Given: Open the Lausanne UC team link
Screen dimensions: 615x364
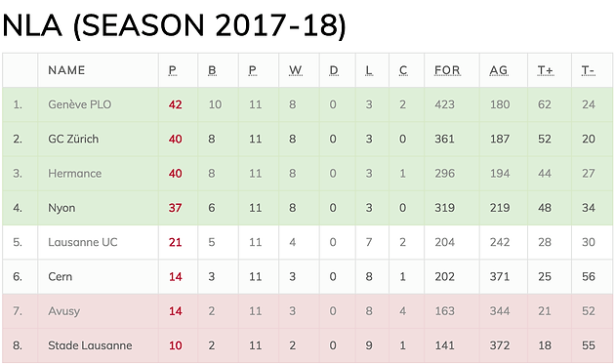Looking at the screenshot, I should click(83, 242).
